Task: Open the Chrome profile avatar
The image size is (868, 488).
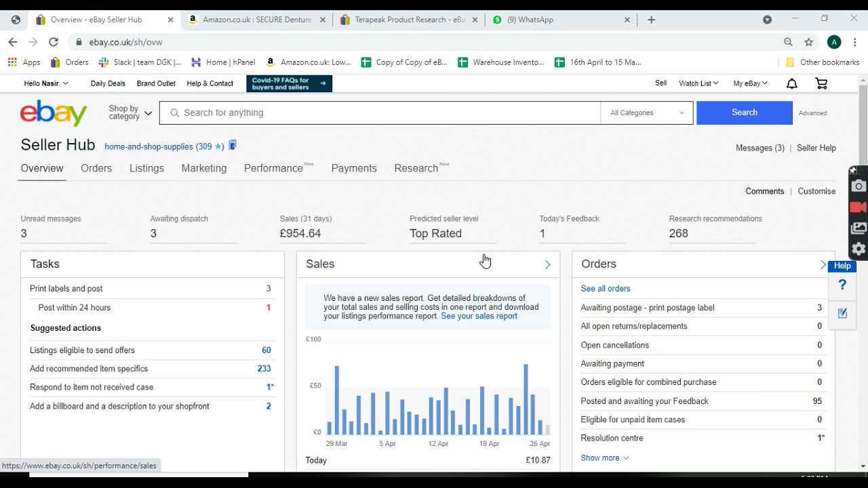Action: click(834, 42)
